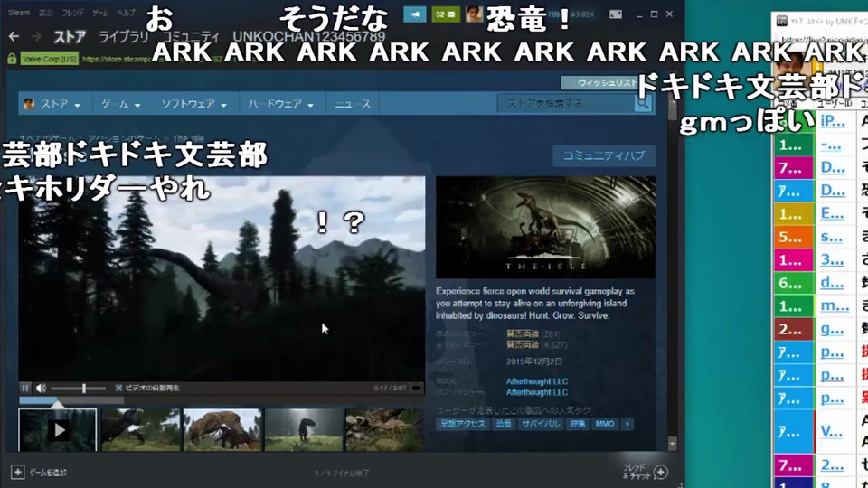
Task: Open developer Afterthought LLC link
Action: coord(537,381)
